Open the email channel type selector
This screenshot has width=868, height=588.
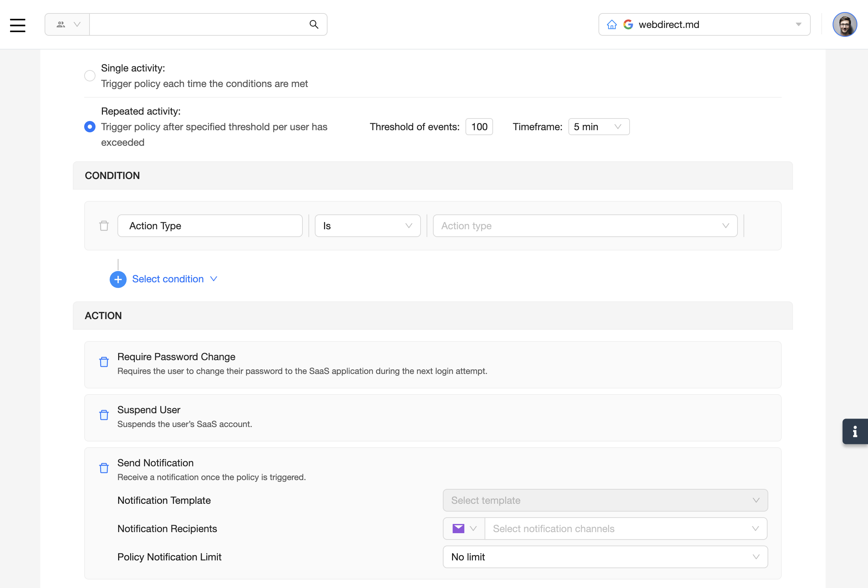coord(464,528)
